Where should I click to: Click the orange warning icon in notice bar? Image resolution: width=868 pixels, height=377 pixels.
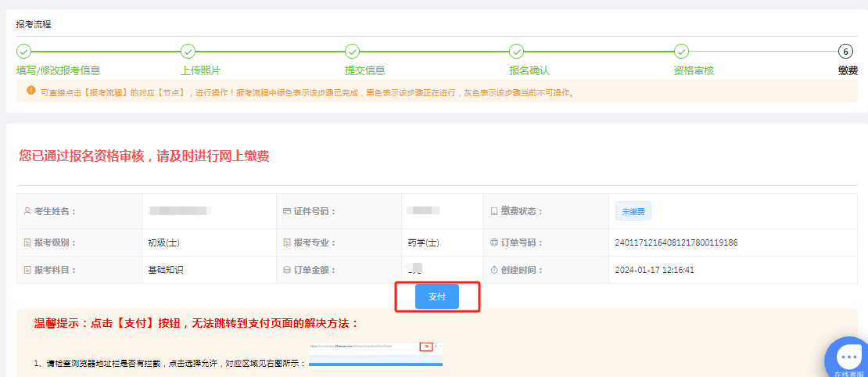[x=31, y=92]
